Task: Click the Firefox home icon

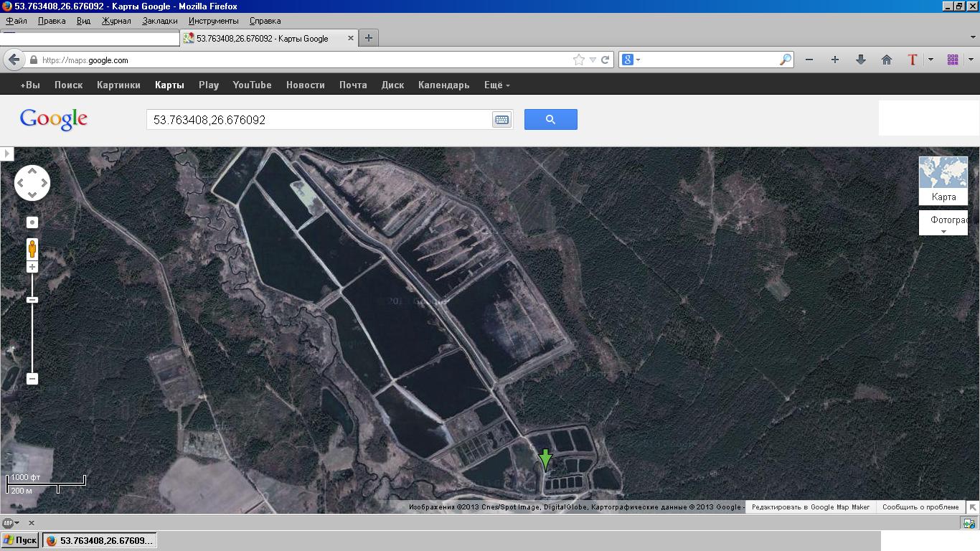Action: 887,60
